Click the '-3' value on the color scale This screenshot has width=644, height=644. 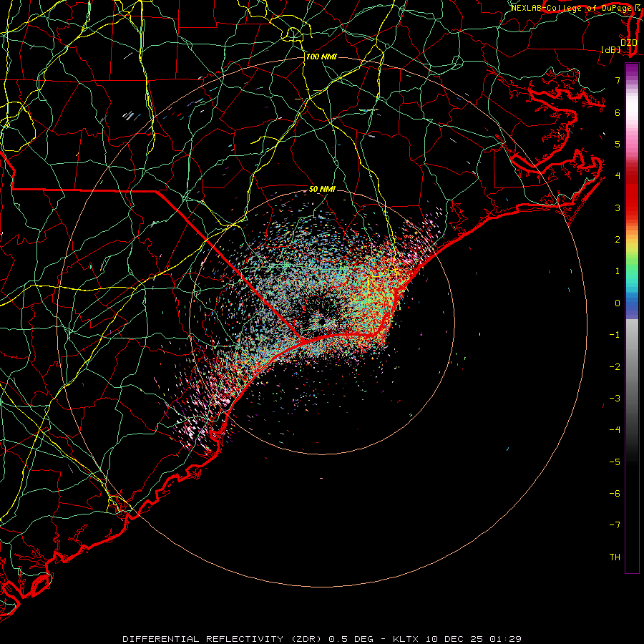point(615,399)
